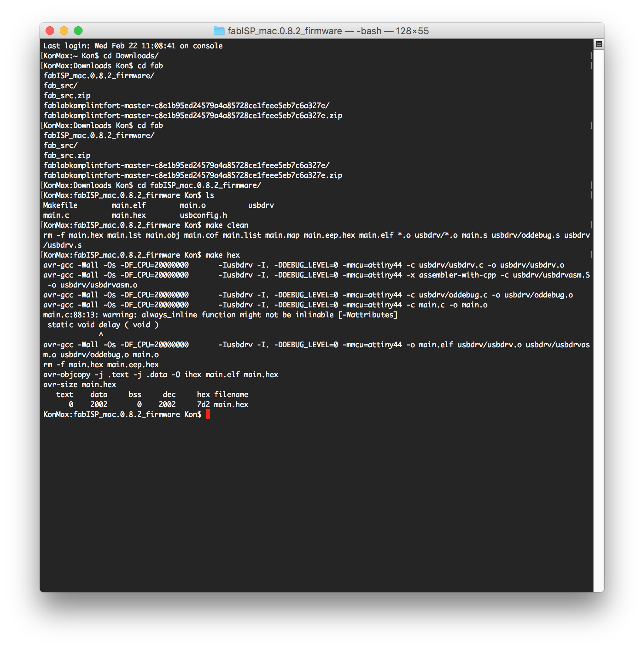
Task: Click 'main.o' in the ls output
Action: (193, 205)
